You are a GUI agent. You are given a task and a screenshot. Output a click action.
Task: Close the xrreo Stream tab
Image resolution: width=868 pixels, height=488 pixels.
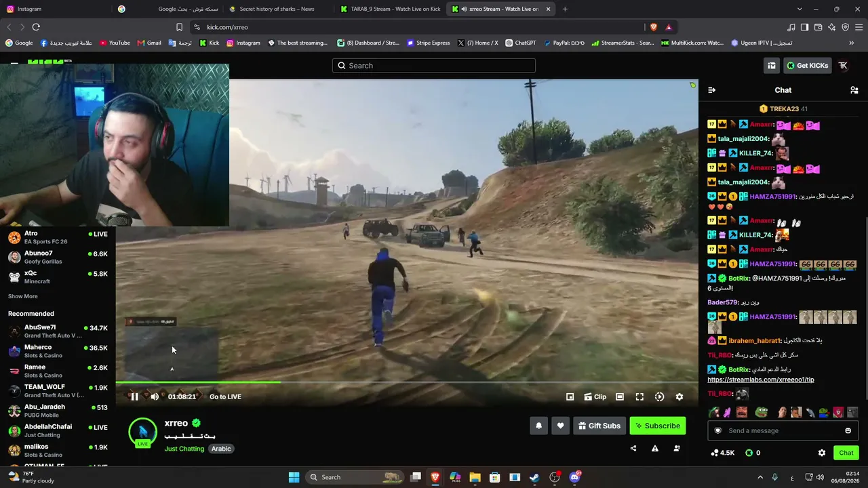[548, 9]
